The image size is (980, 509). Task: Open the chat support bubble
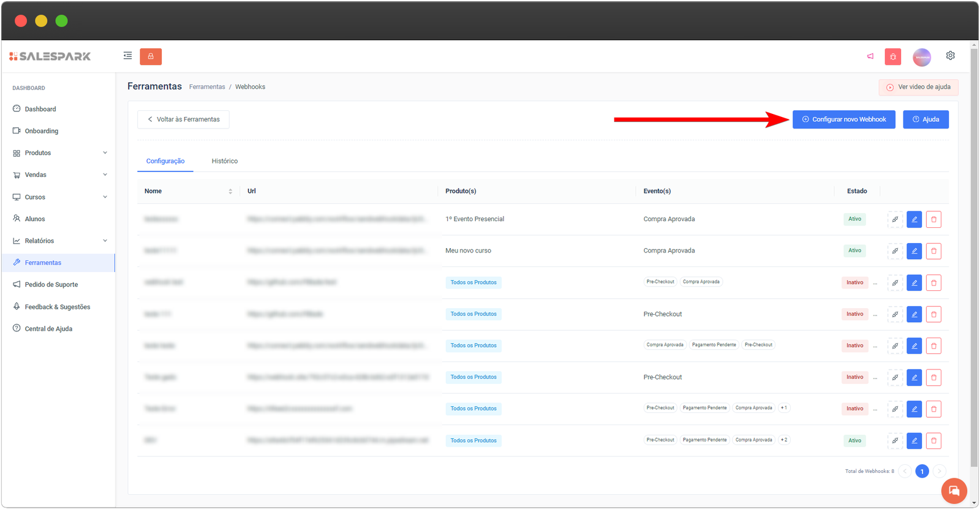[954, 491]
